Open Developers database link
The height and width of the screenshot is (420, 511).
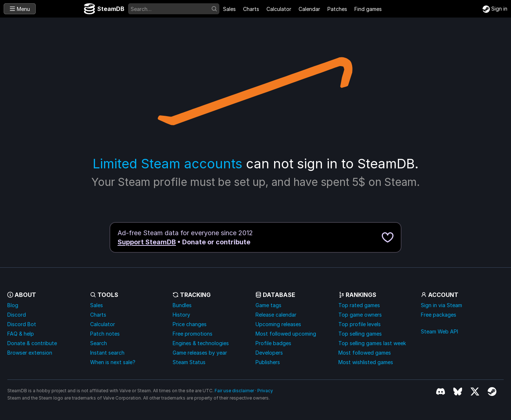pos(269,353)
